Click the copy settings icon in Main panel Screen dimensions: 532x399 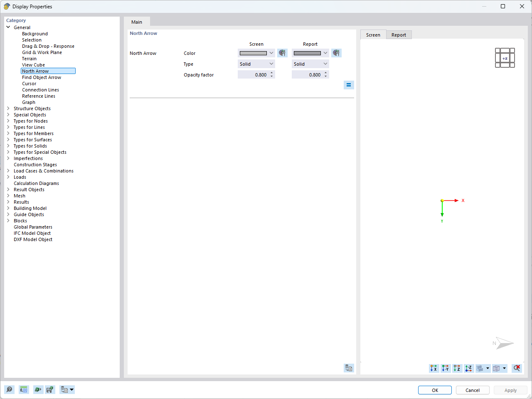[349, 368]
